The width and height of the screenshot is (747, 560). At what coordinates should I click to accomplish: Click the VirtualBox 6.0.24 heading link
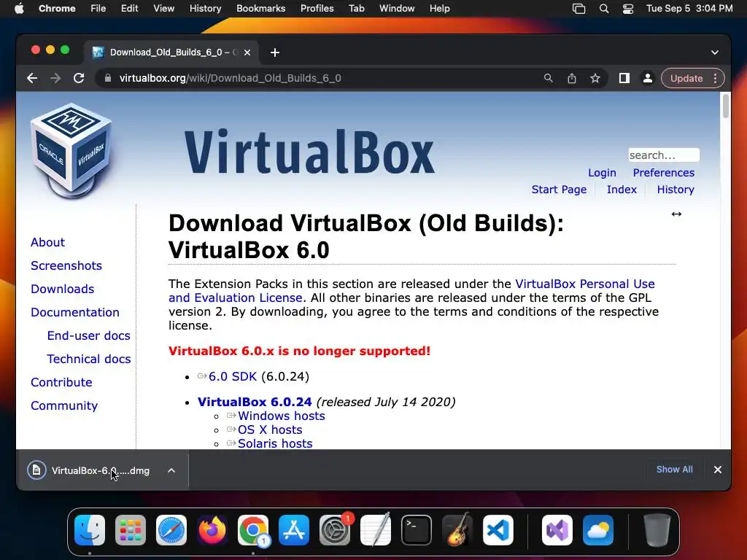pos(255,402)
